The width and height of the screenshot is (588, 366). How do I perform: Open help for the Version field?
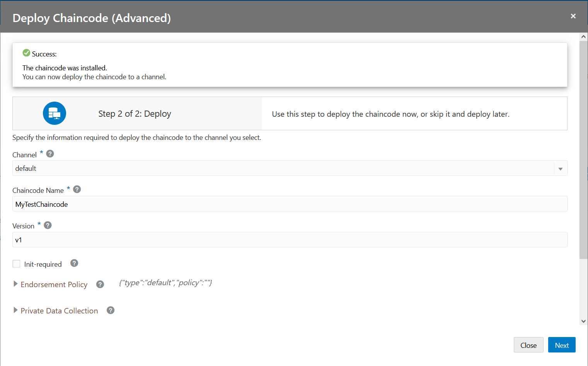tap(47, 225)
